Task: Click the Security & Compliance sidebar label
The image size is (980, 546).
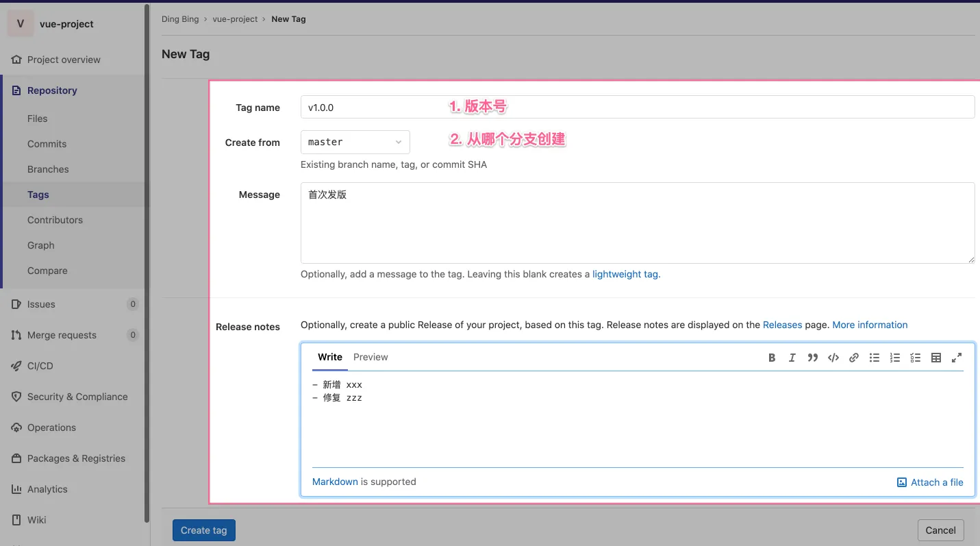Action: click(x=77, y=397)
